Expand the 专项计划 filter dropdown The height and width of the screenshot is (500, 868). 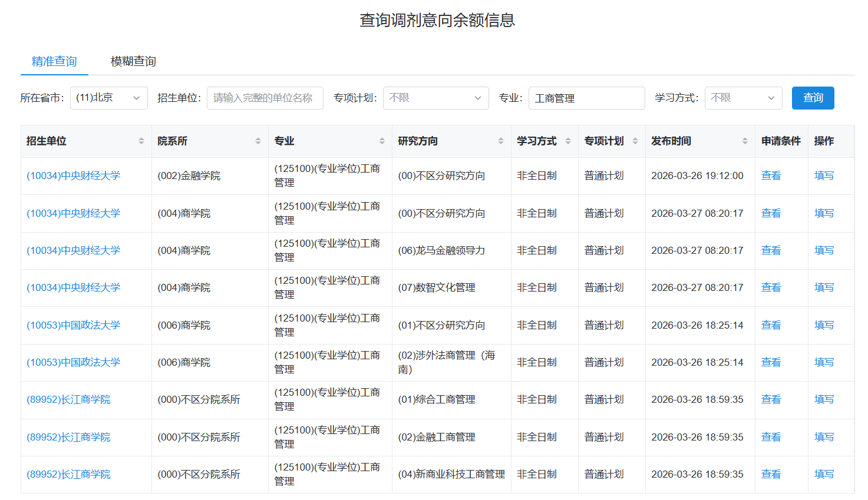point(435,98)
